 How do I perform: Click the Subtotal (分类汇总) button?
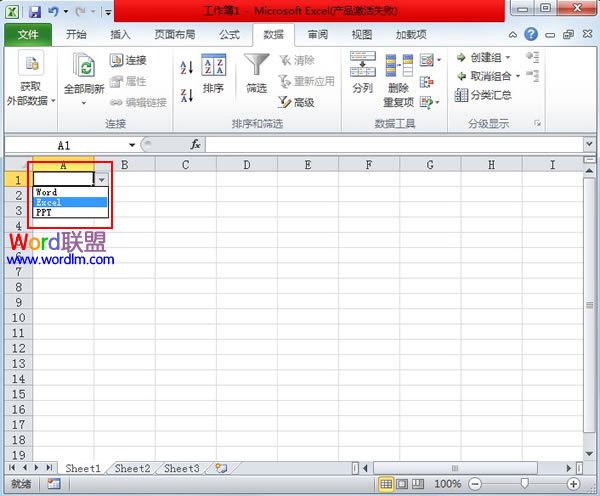coord(484,95)
